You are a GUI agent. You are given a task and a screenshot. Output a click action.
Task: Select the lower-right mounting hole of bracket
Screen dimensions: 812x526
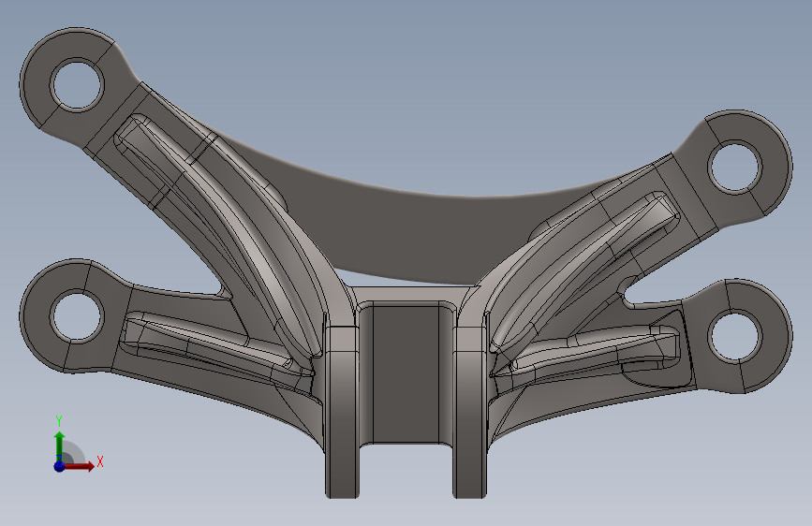tap(735, 335)
